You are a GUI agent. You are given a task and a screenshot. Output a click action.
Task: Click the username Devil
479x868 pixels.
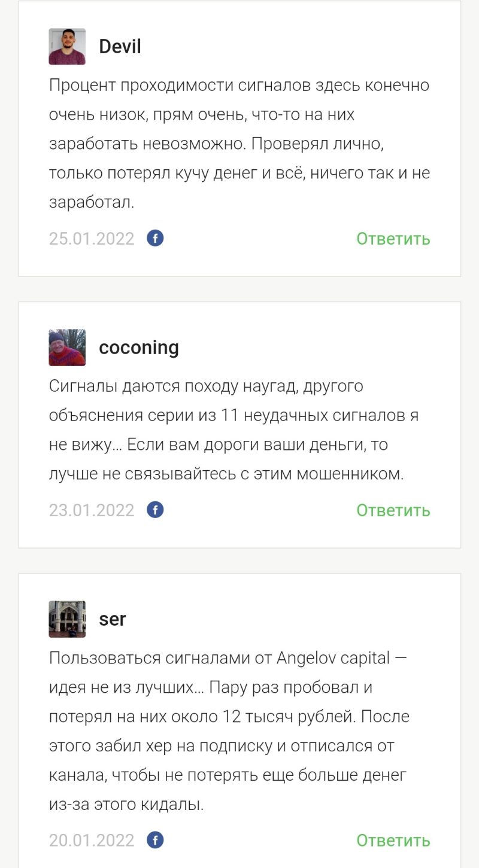coord(120,47)
